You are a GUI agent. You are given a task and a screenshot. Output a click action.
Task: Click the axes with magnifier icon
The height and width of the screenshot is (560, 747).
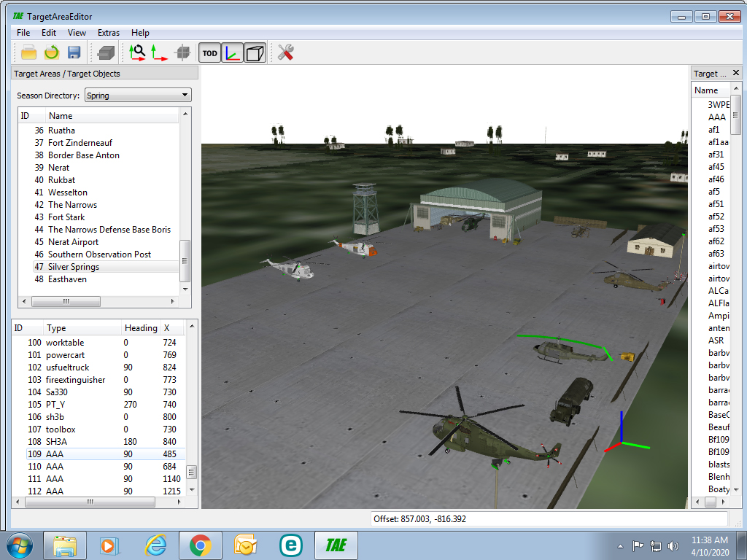pos(137,52)
